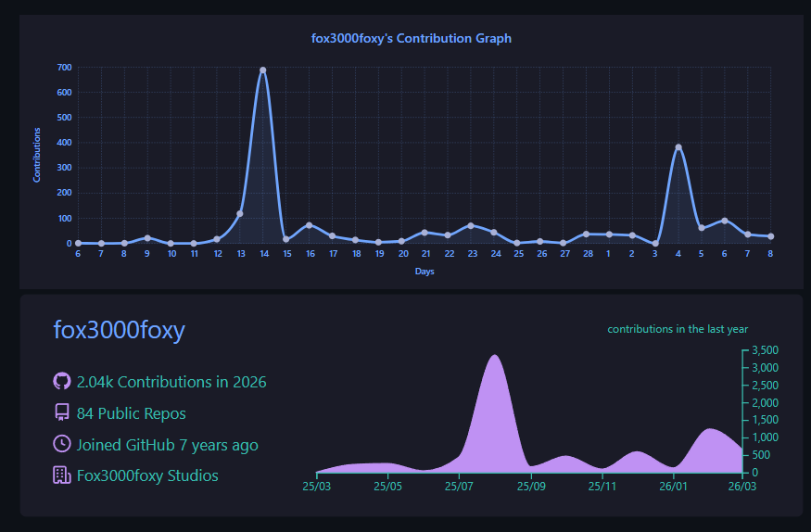Click the GitHub logo beside contributions count
Viewport: 811px width, 532px height.
coord(62,381)
